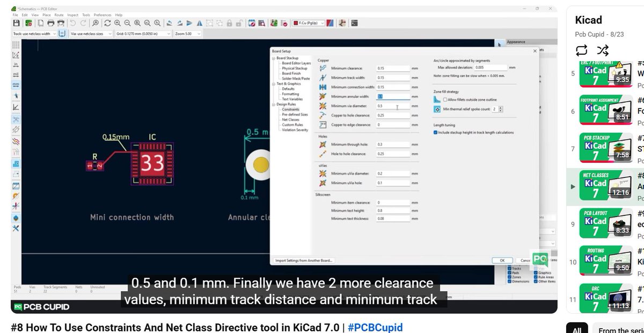The width and height of the screenshot is (644, 333).
Task: Select Custom Rules in settings tree
Action: pyautogui.click(x=292, y=125)
